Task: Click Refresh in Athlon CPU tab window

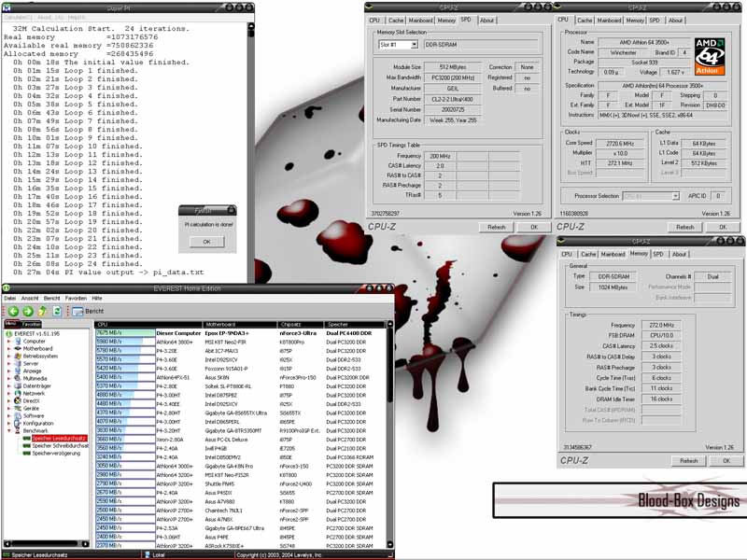Action: point(685,227)
